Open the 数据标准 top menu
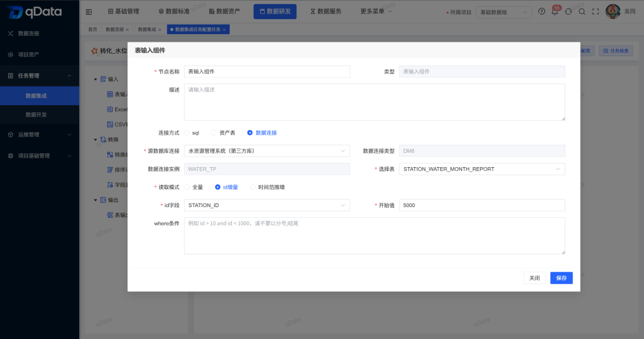The width and height of the screenshot is (644, 339). pyautogui.click(x=174, y=11)
